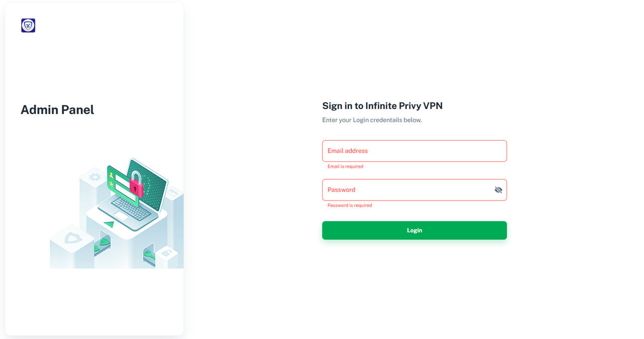Click the "Enter your Login credentials below" text

(372, 120)
